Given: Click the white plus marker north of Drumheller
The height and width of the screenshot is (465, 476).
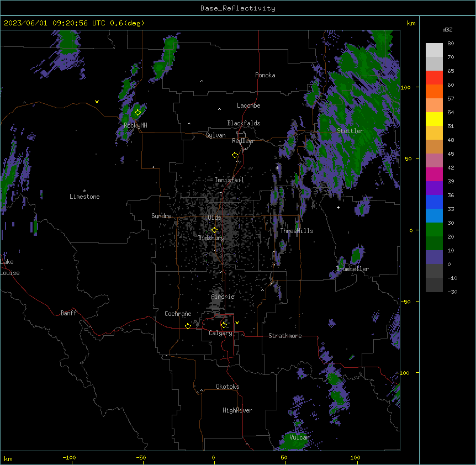Looking at the screenshot, I should tap(338, 207).
